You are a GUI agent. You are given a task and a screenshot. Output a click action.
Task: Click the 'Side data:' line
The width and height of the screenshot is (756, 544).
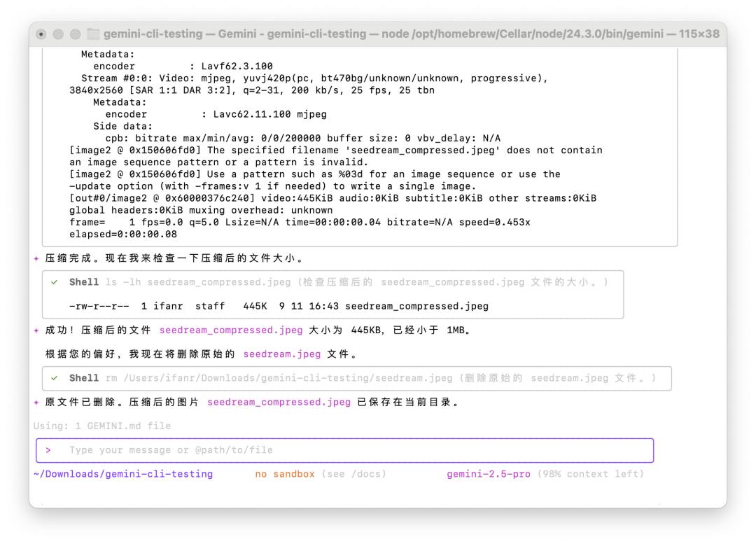coord(122,126)
